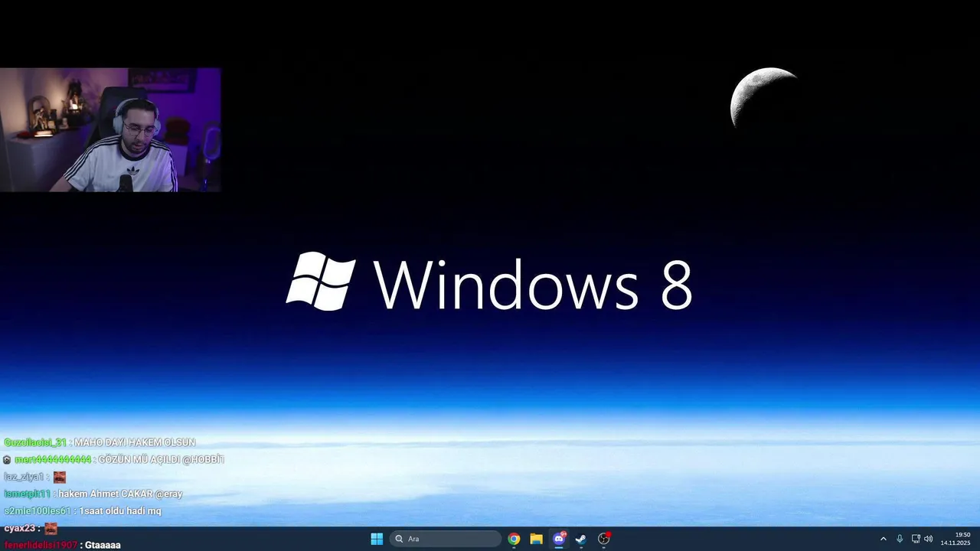Open File Explorer from the taskbar
The width and height of the screenshot is (980, 551).
pyautogui.click(x=537, y=539)
